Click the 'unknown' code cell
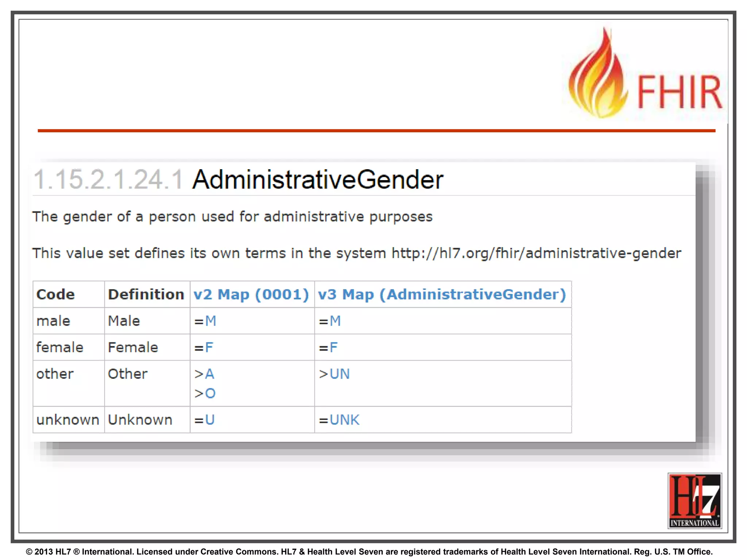747x560 pixels. pos(68,420)
